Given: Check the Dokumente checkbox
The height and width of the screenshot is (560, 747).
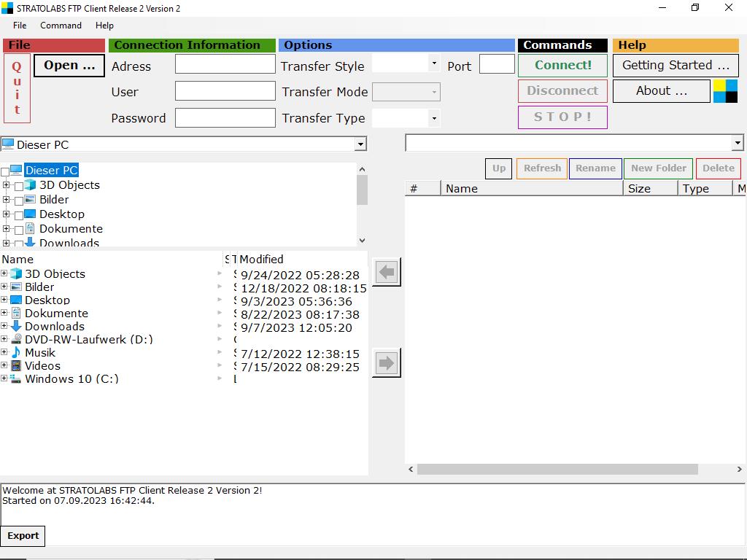Looking at the screenshot, I should [19, 230].
